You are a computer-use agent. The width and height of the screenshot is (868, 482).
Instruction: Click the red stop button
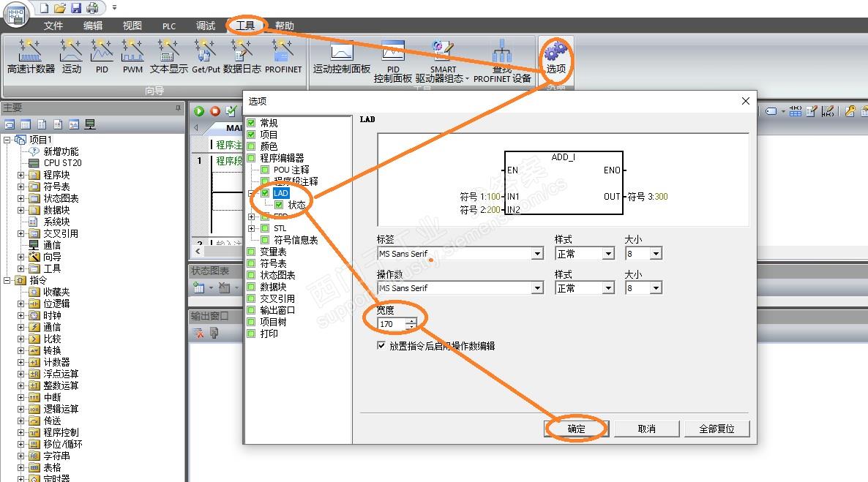tap(214, 111)
